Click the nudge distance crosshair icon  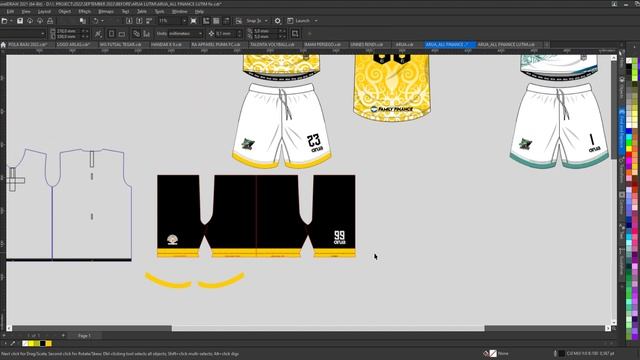(211, 33)
